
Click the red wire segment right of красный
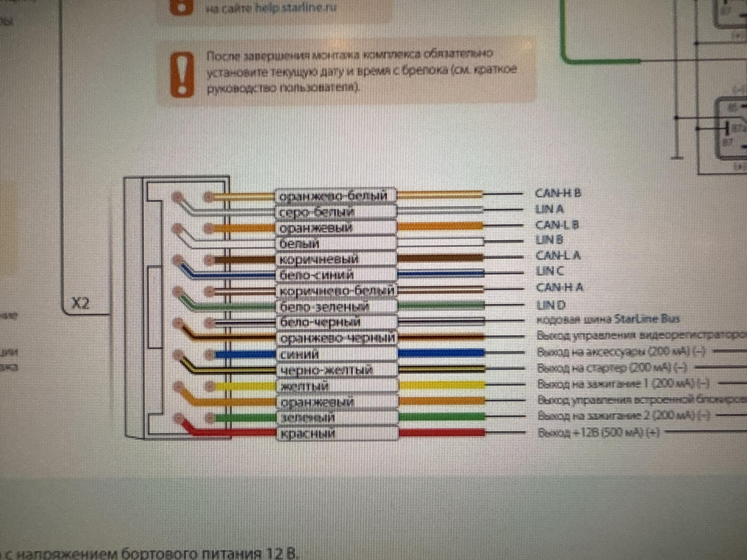[x=442, y=433]
